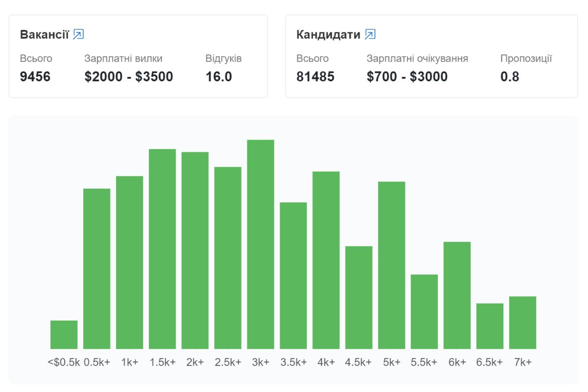Select the 7k+ histogram bar

(x=522, y=322)
